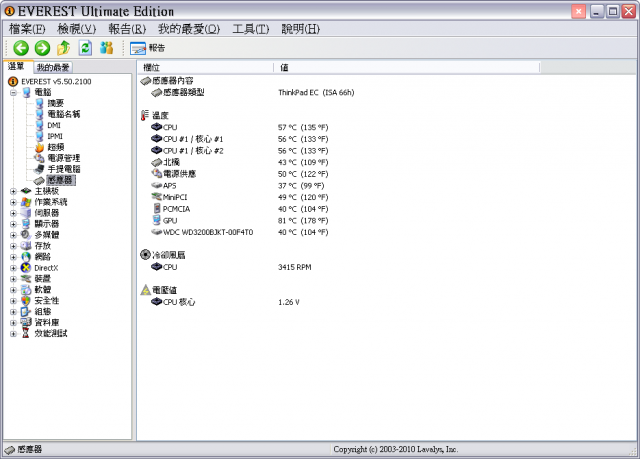Select the 3415 RPM fan value
Viewport: 640px width, 459px height.
coord(295,267)
